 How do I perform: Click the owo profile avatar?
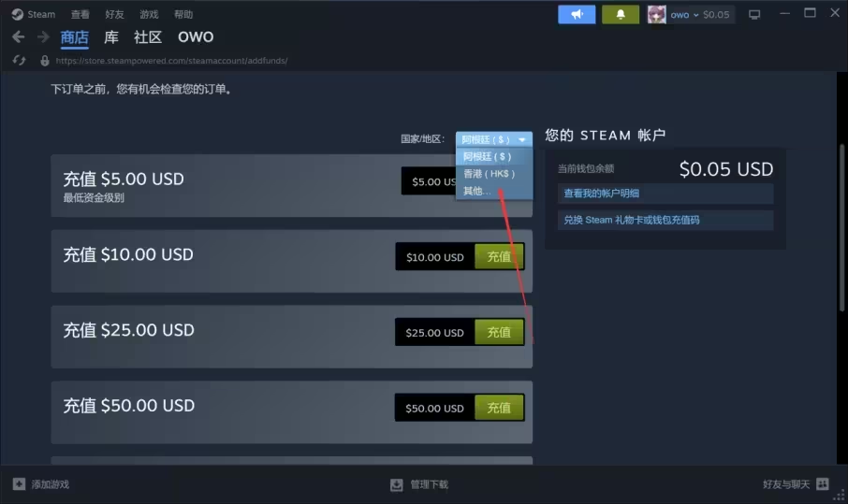coord(656,15)
